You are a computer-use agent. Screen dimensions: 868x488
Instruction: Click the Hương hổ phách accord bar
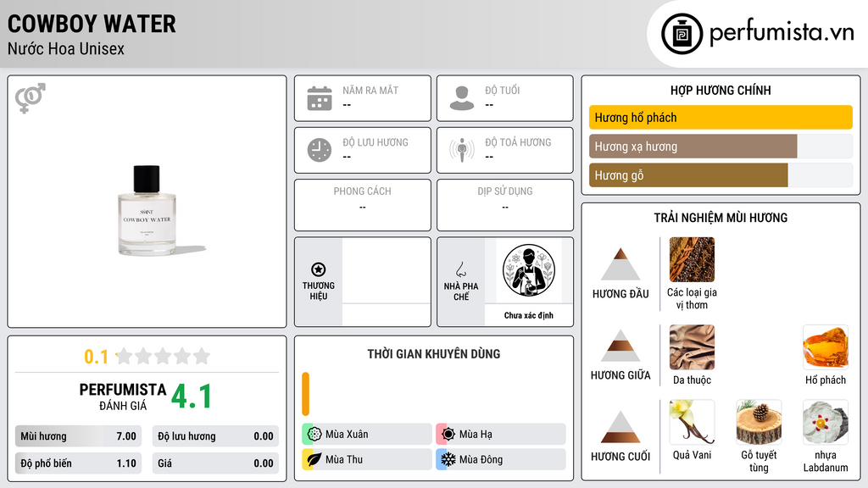tap(721, 117)
